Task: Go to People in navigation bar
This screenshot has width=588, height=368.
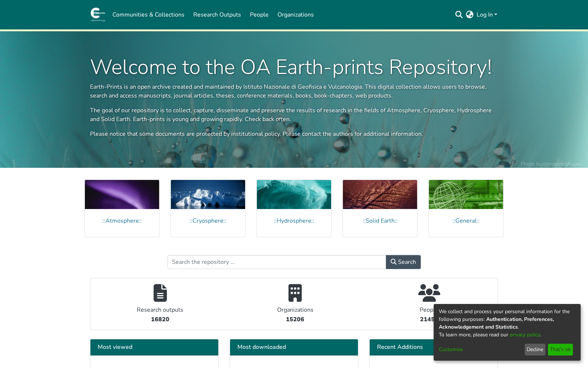Action: click(259, 15)
